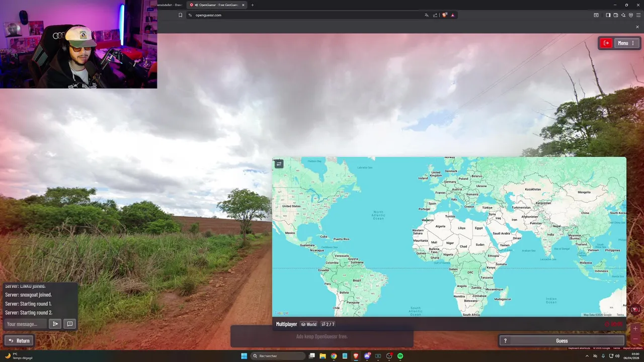Open a new browser tab
The height and width of the screenshot is (362, 644).
[253, 5]
